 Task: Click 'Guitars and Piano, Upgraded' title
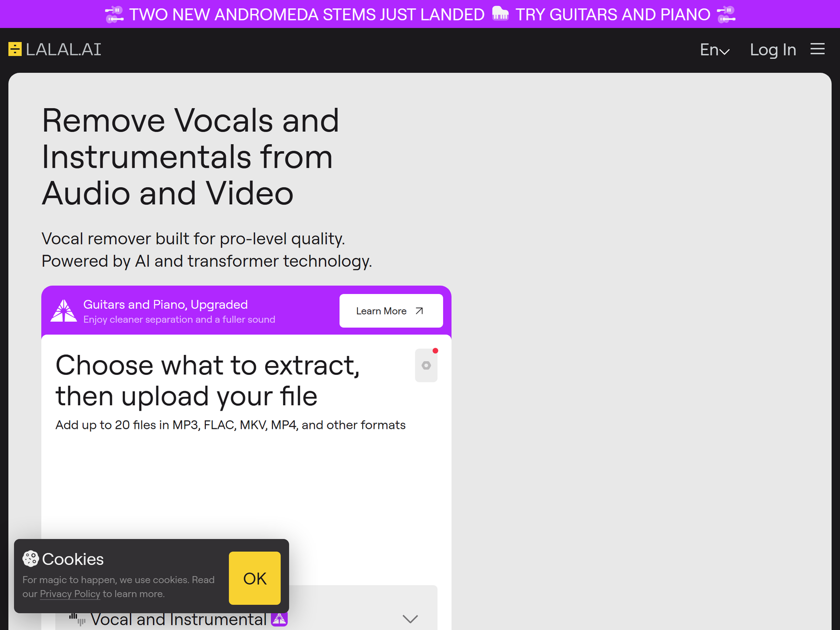click(x=165, y=304)
